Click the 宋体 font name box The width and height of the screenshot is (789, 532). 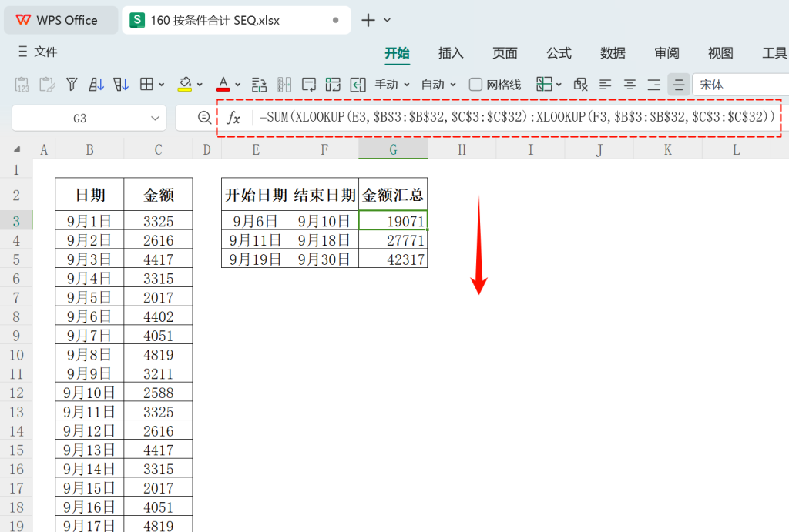coord(740,85)
